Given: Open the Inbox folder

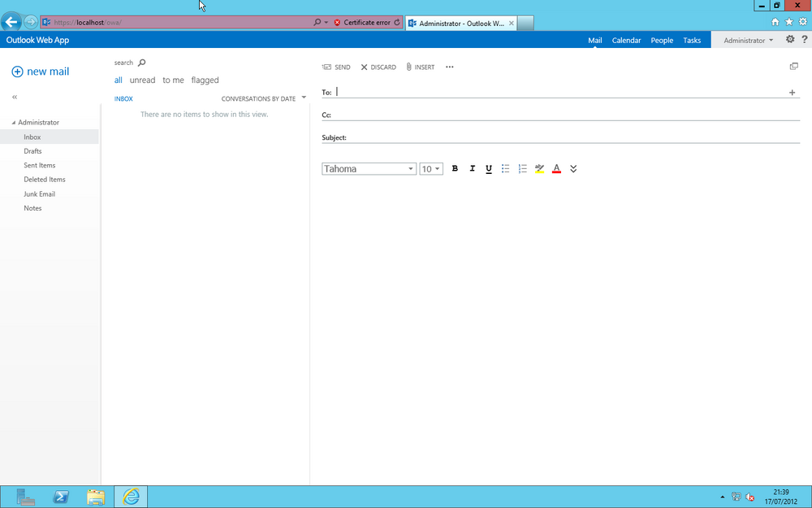Looking at the screenshot, I should click(50, 137).
